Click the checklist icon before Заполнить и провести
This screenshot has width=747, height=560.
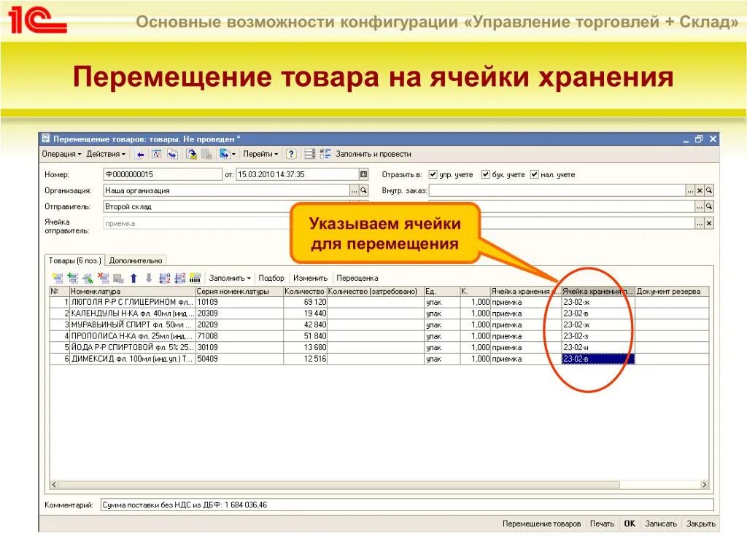point(325,154)
